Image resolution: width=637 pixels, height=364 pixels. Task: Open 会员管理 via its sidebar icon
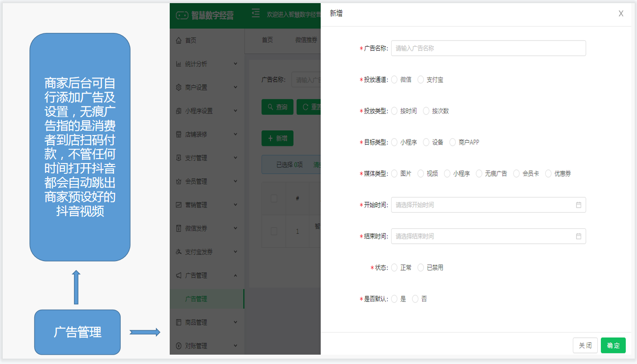[x=178, y=181]
